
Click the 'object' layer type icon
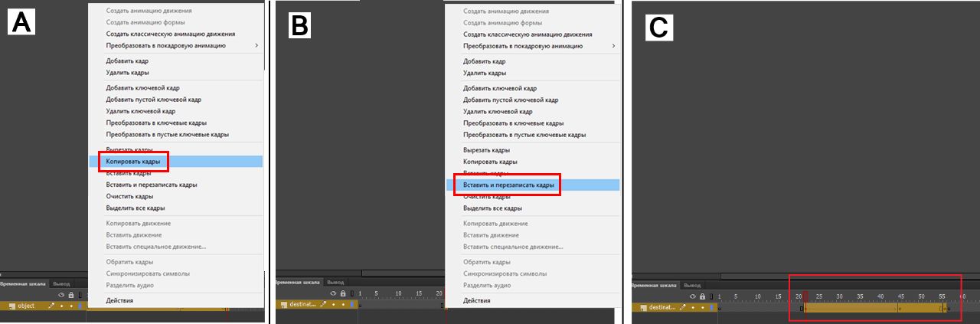11,306
